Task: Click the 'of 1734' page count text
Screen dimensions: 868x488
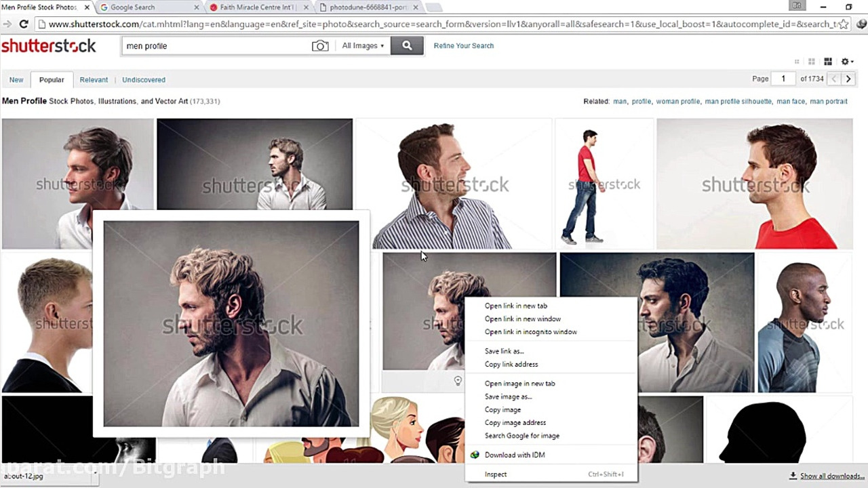Action: point(812,79)
